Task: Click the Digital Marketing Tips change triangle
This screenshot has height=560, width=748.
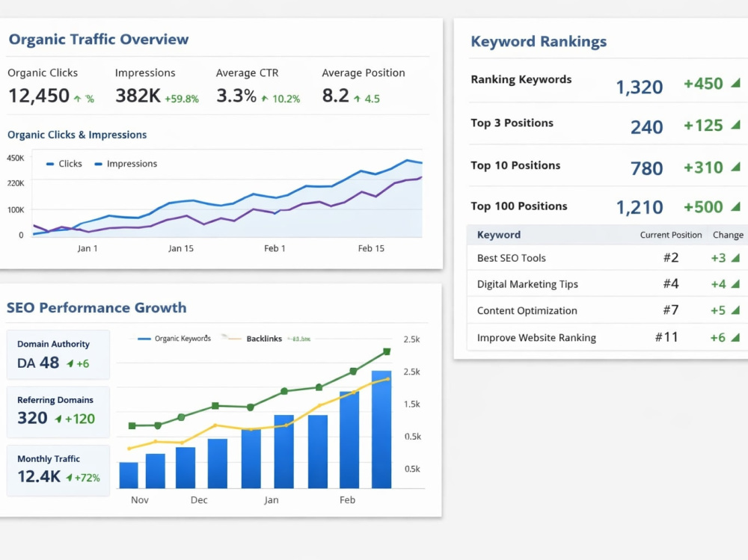Action: click(735, 284)
